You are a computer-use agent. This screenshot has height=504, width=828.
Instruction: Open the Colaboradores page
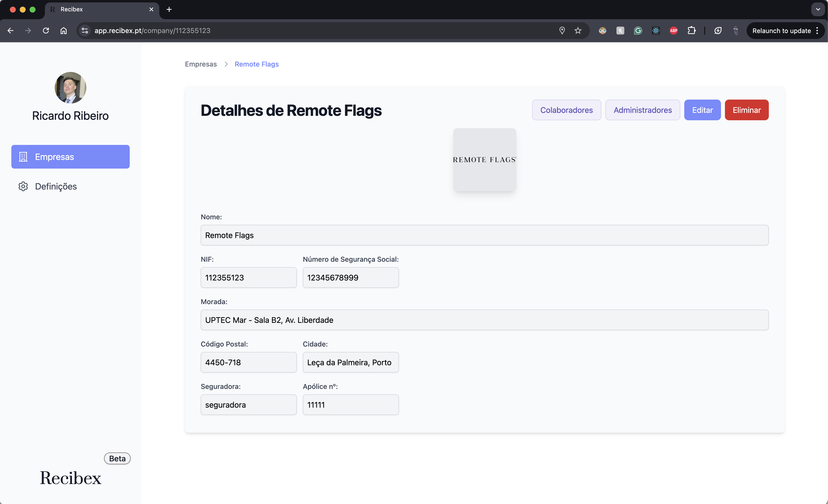(x=567, y=110)
